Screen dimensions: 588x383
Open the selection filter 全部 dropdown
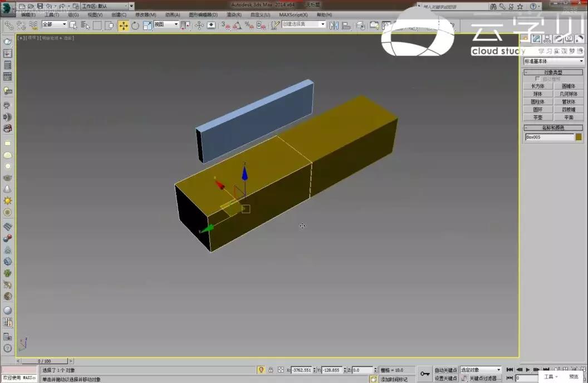click(55, 24)
